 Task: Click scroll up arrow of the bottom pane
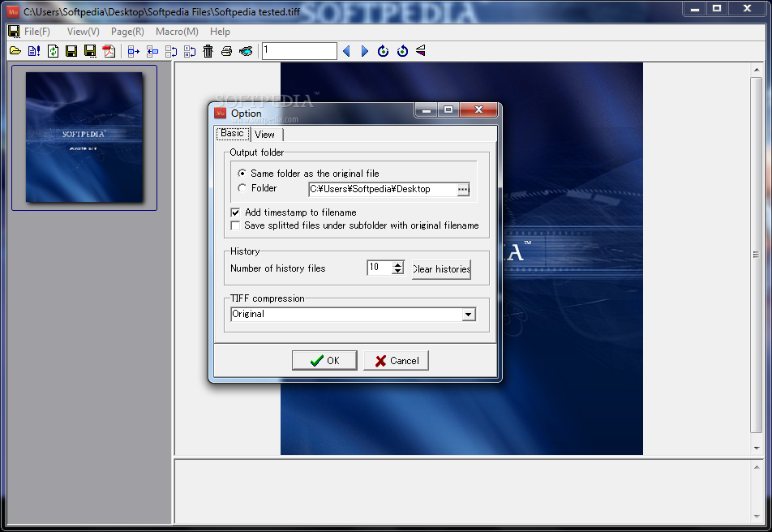(757, 467)
